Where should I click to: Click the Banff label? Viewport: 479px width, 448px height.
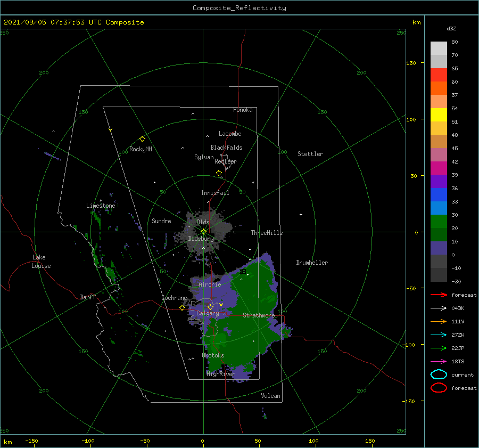[88, 297]
